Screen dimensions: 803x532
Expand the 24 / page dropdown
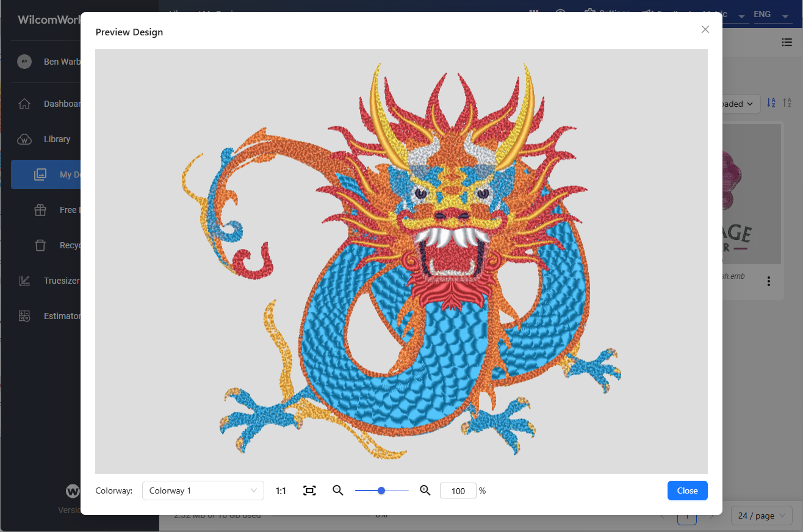[761, 516]
